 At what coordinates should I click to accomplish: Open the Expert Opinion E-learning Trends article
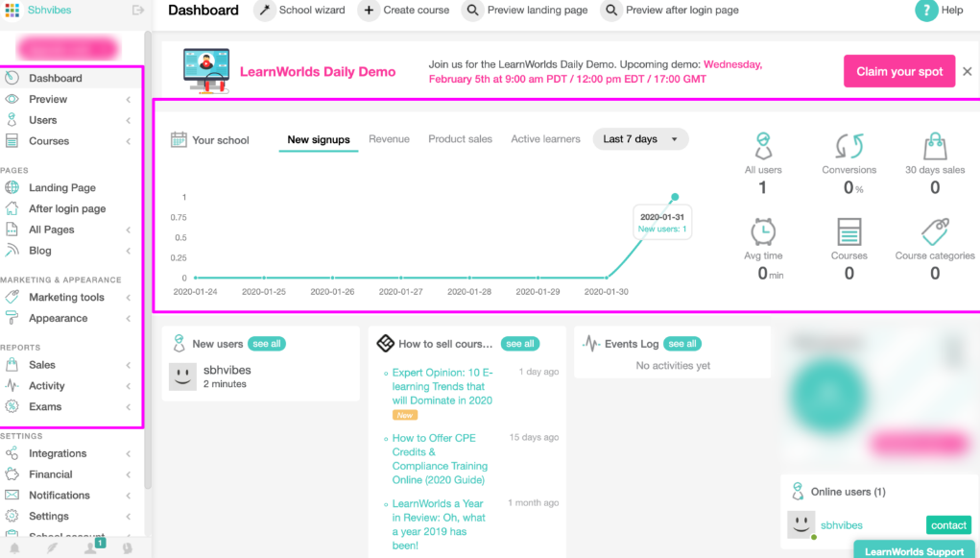click(442, 386)
